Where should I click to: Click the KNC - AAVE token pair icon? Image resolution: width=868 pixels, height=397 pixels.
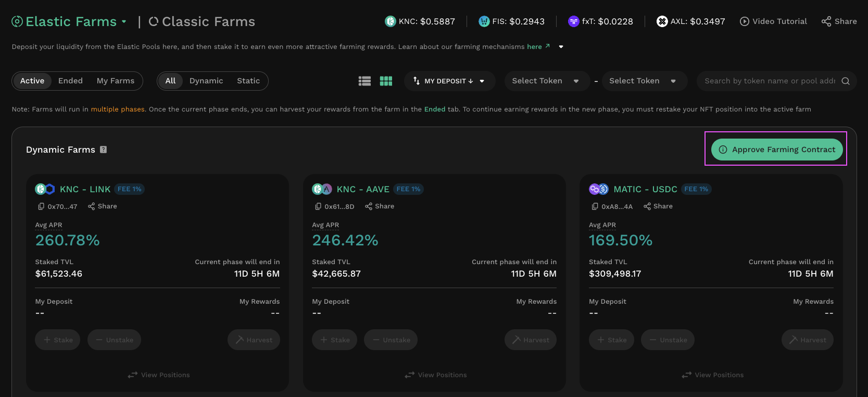pyautogui.click(x=322, y=189)
